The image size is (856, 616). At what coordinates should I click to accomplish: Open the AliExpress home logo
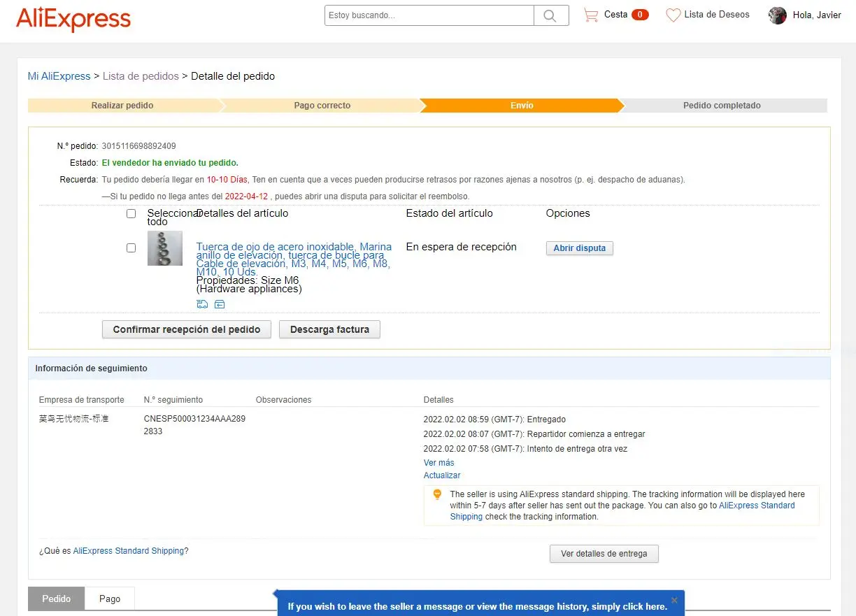73,20
